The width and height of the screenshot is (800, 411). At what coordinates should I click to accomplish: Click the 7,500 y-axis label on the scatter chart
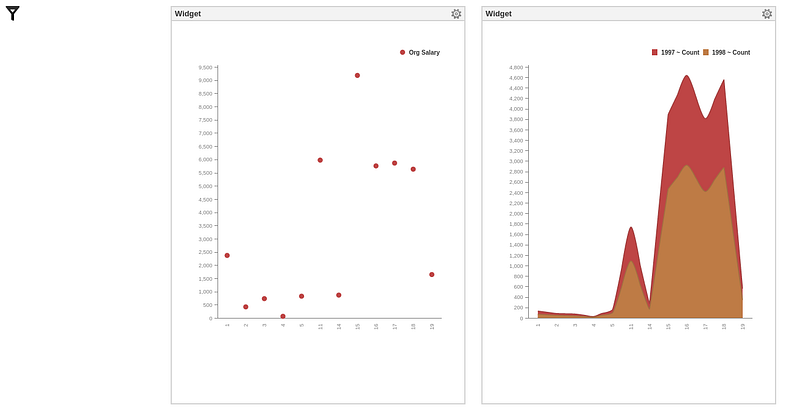206,120
